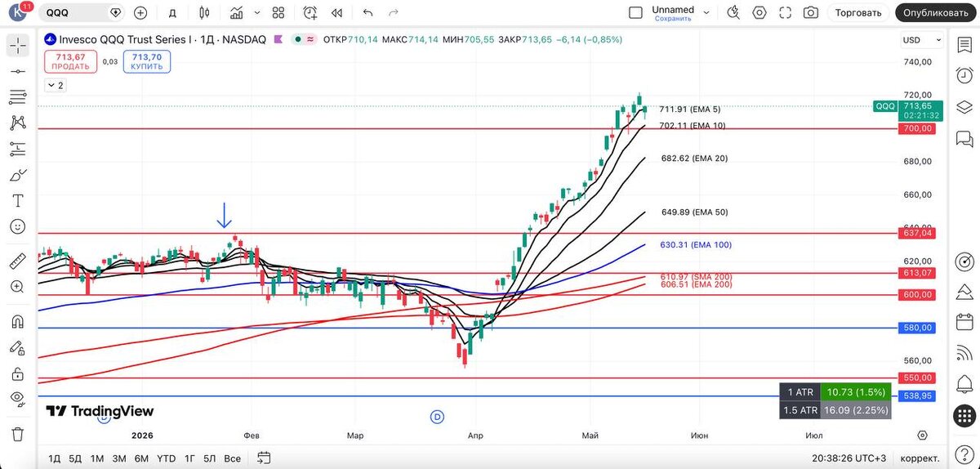Open the watchlist panel icon
Screen dimensions: 980x469
[x=964, y=45]
